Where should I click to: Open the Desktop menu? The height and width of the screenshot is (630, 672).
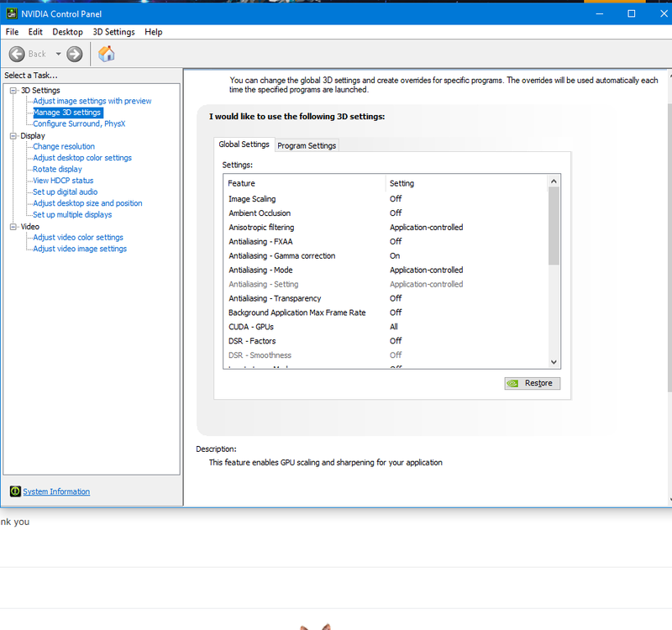click(x=68, y=32)
